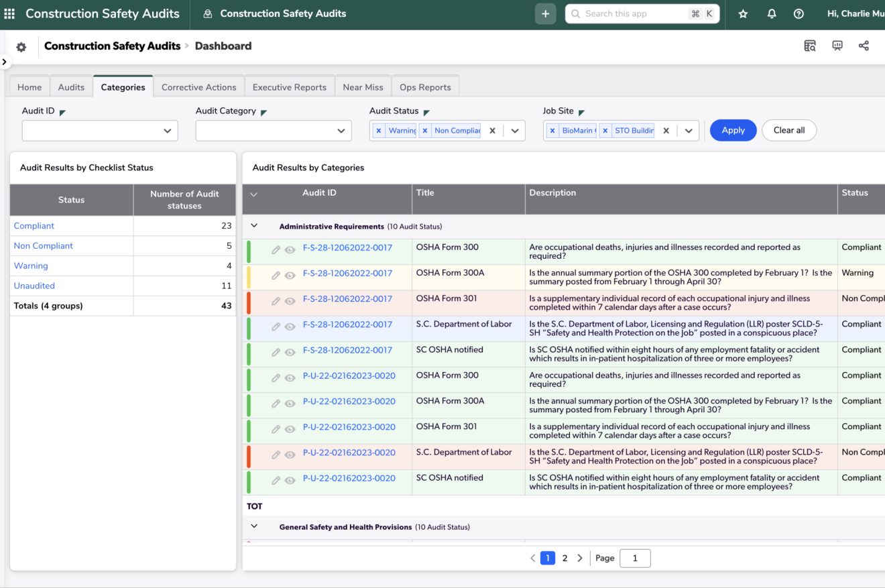Open the Near Miss tab
885x588 pixels.
point(363,87)
